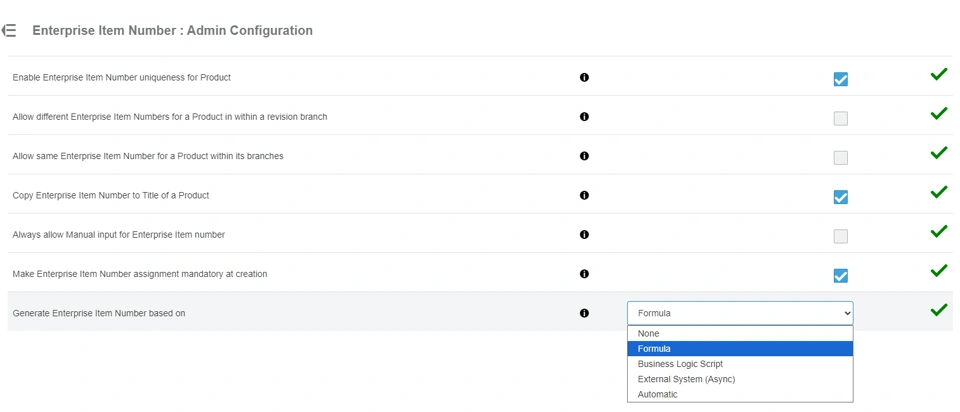960x412 pixels.
Task: Click green checkmark on uniqueness for Product row
Action: (x=938, y=74)
